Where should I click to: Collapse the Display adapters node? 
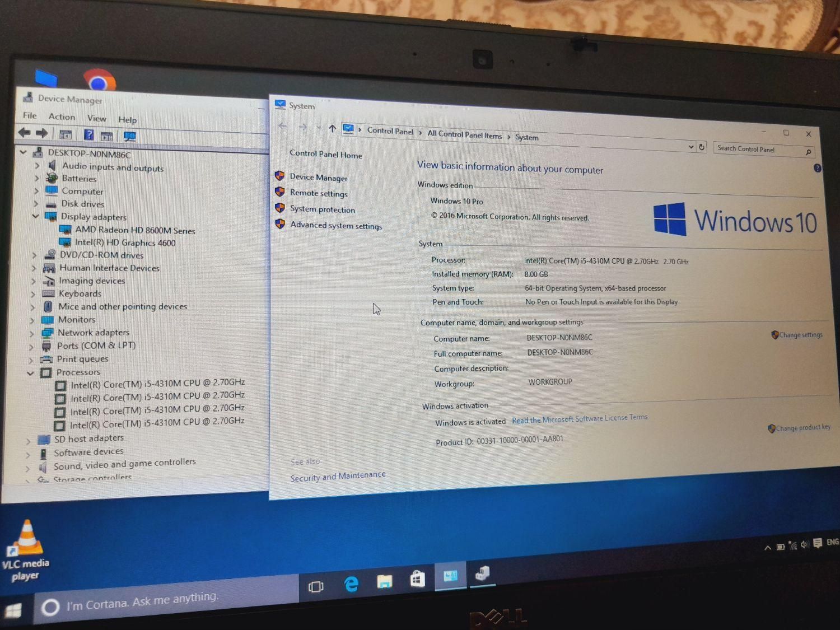click(35, 216)
